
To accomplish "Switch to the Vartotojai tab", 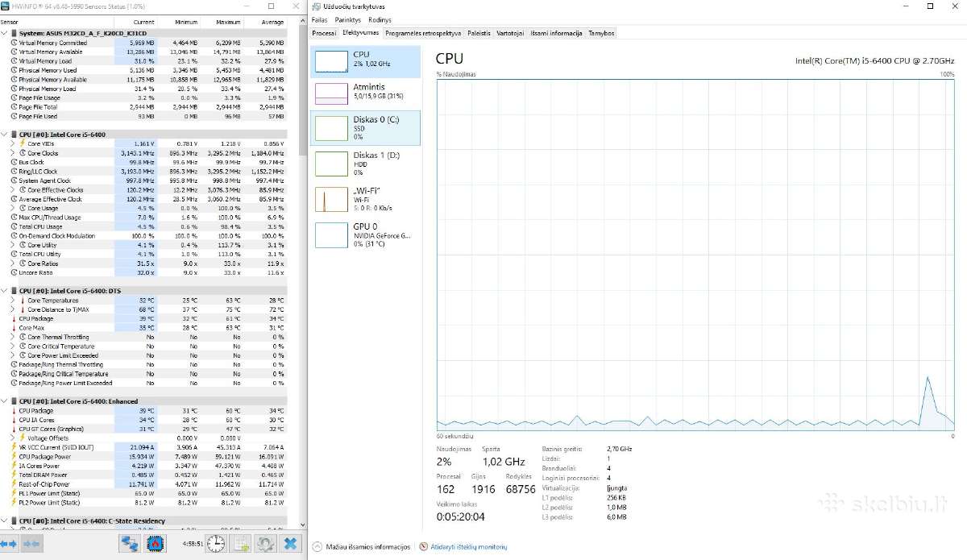I will [510, 33].
